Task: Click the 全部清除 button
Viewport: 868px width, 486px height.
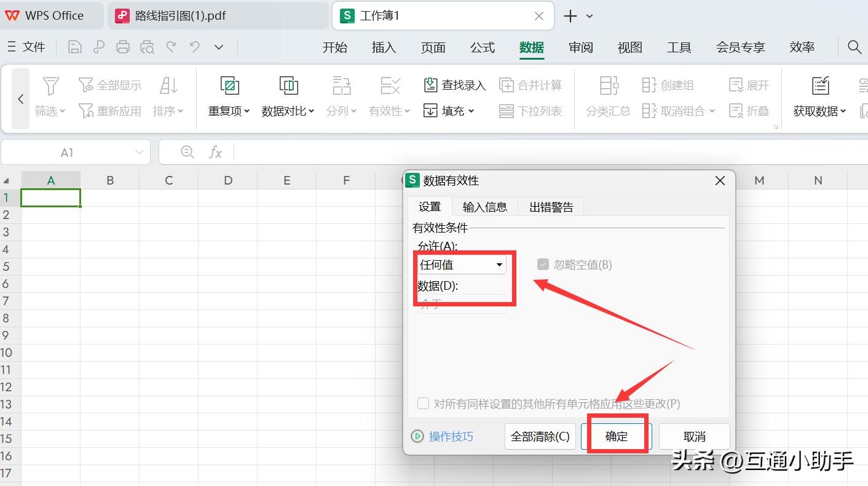Action: click(540, 437)
